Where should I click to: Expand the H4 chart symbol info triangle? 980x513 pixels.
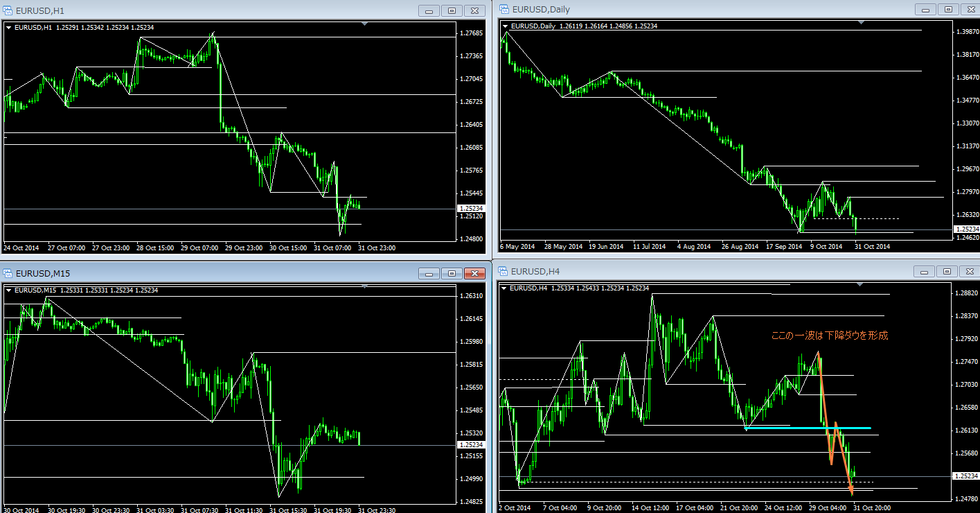point(504,288)
